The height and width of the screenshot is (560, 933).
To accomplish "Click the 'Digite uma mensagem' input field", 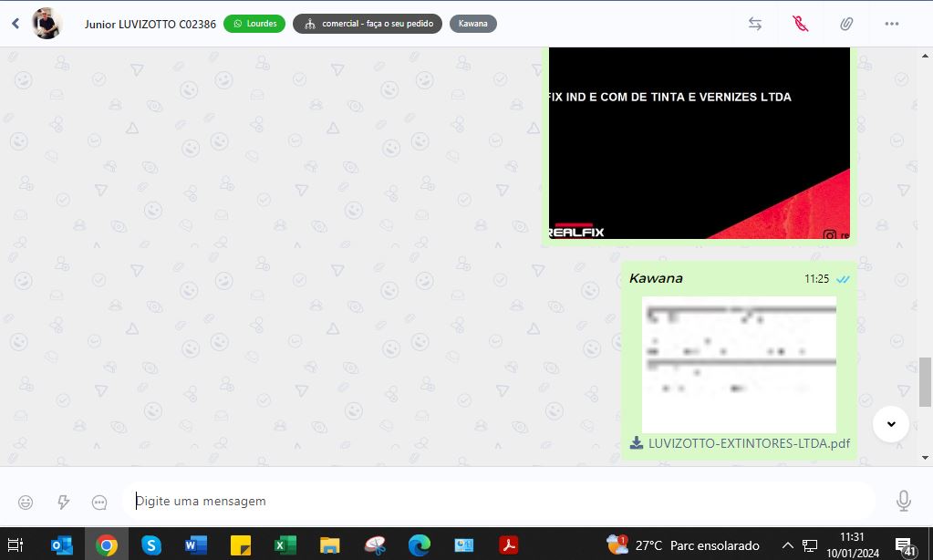I will [497, 501].
